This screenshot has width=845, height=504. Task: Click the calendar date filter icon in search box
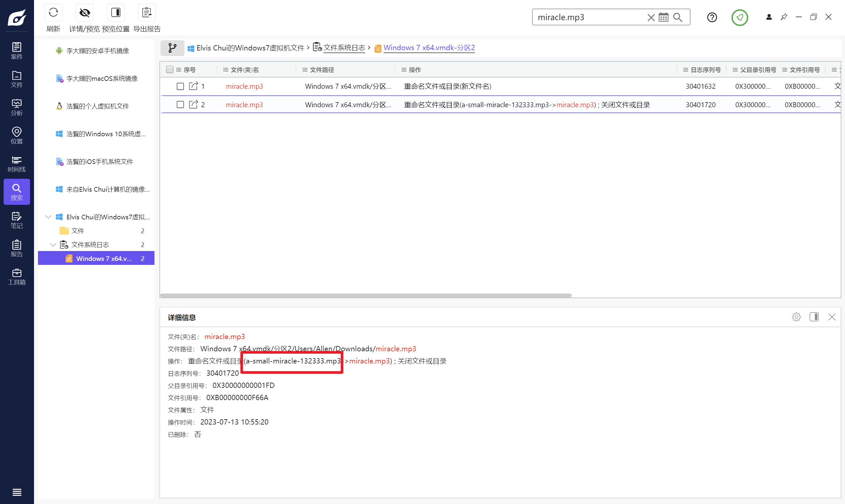pyautogui.click(x=663, y=17)
